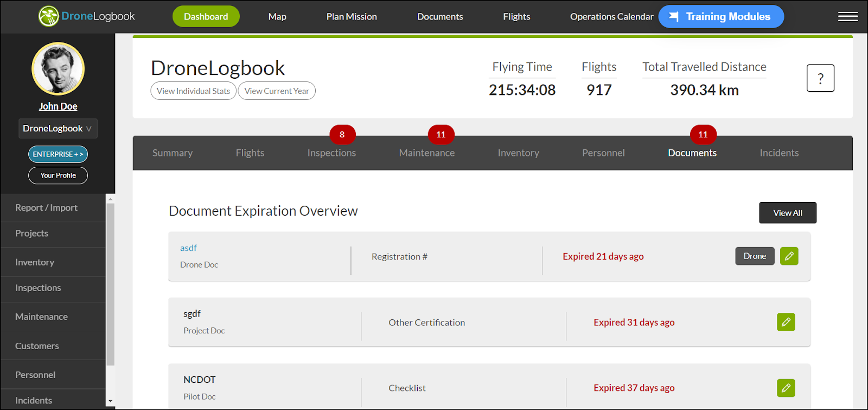The image size is (868, 410).
Task: Open Inspections in the sidebar
Action: pos(53,288)
